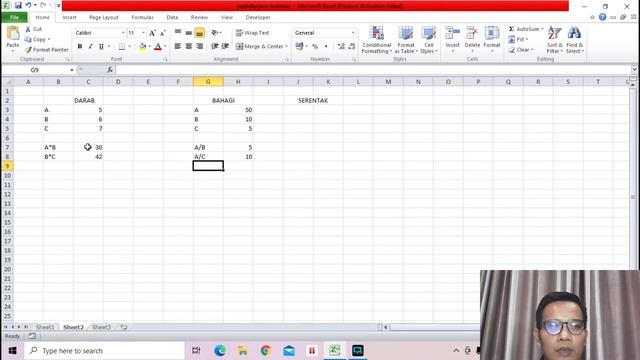Screen dimensions: 640x360
Task: Toggle underline formatting
Action: [101, 47]
